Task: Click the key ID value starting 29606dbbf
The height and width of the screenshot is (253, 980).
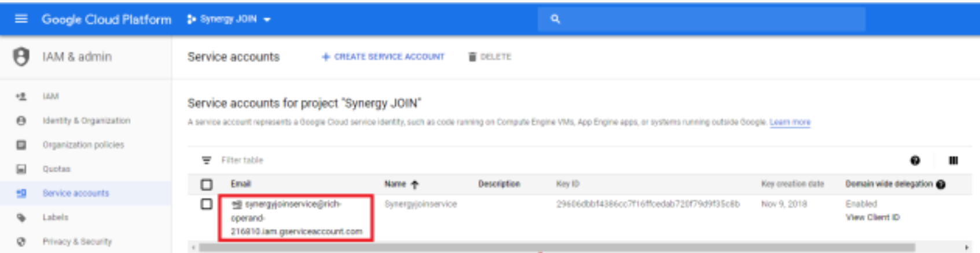Action: pos(648,204)
